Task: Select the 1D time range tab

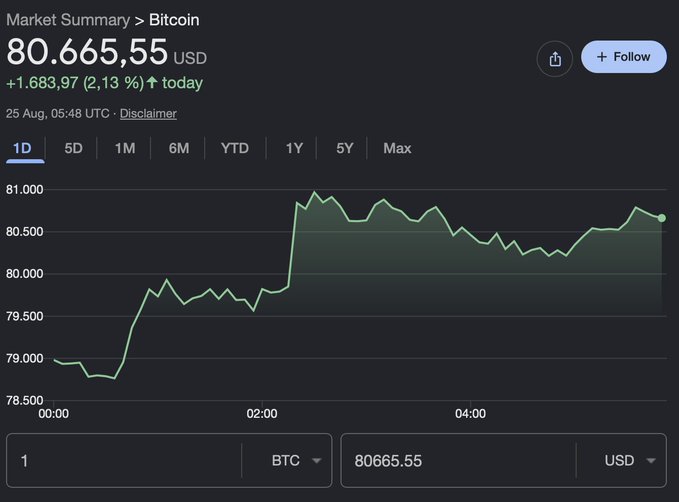Action: point(22,149)
